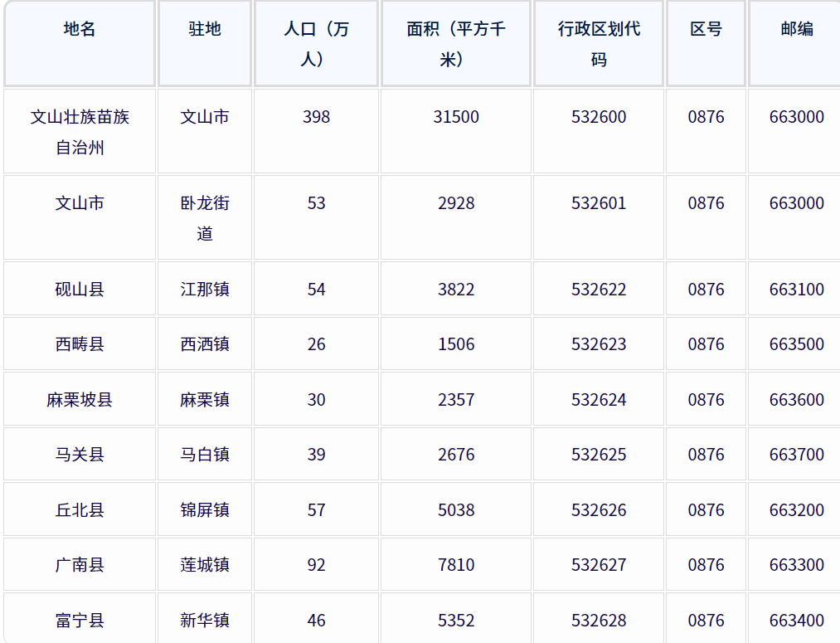This screenshot has width=840, height=643.
Task: Select postal code 663400
Action: tap(797, 621)
